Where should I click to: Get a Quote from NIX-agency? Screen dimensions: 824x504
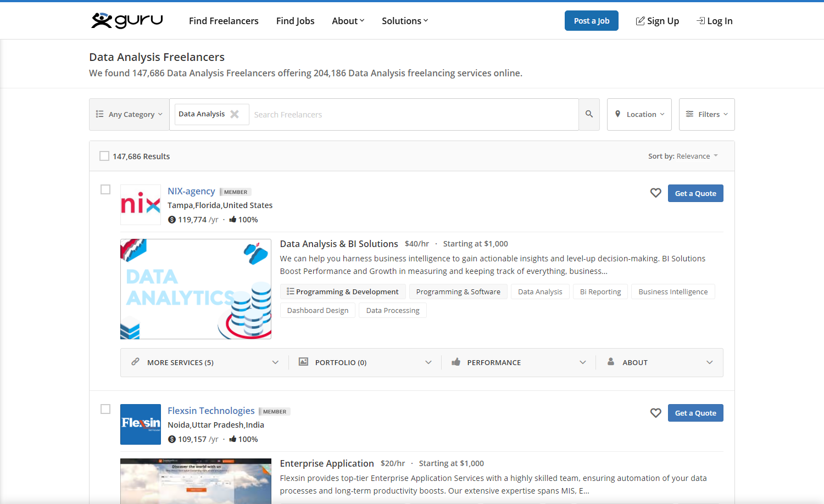695,193
